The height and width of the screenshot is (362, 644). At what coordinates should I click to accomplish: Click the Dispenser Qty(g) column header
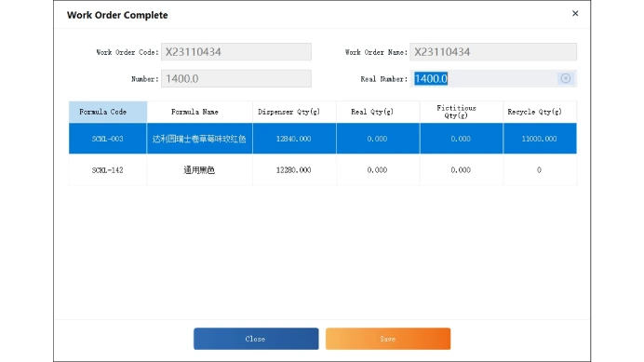coord(294,112)
